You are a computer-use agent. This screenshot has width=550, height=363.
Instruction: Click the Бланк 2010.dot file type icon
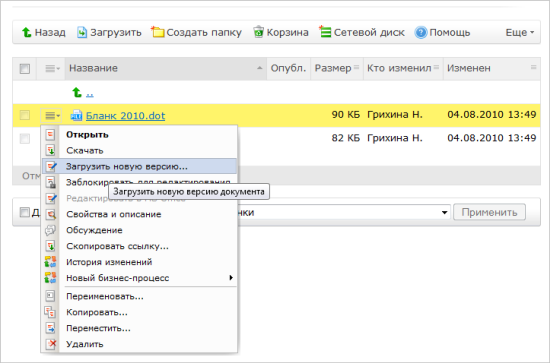pyautogui.click(x=76, y=115)
